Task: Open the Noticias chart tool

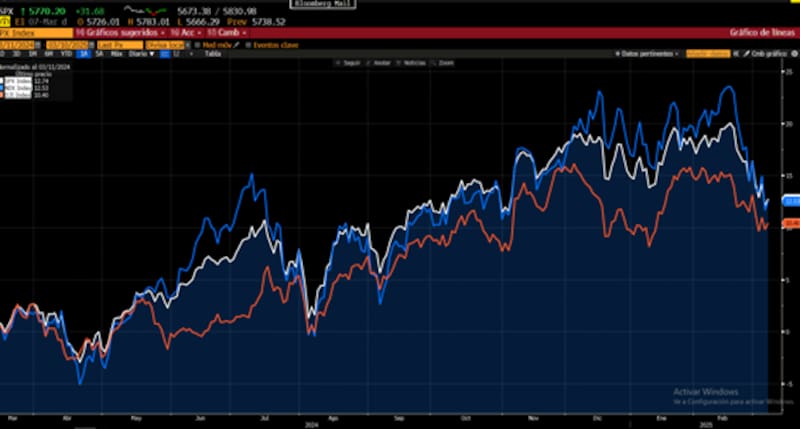Action: point(411,62)
